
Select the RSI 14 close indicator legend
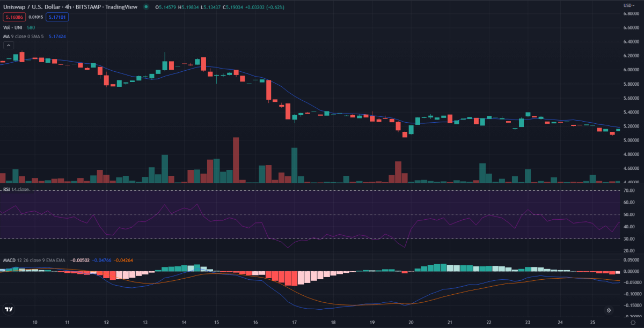(16, 189)
